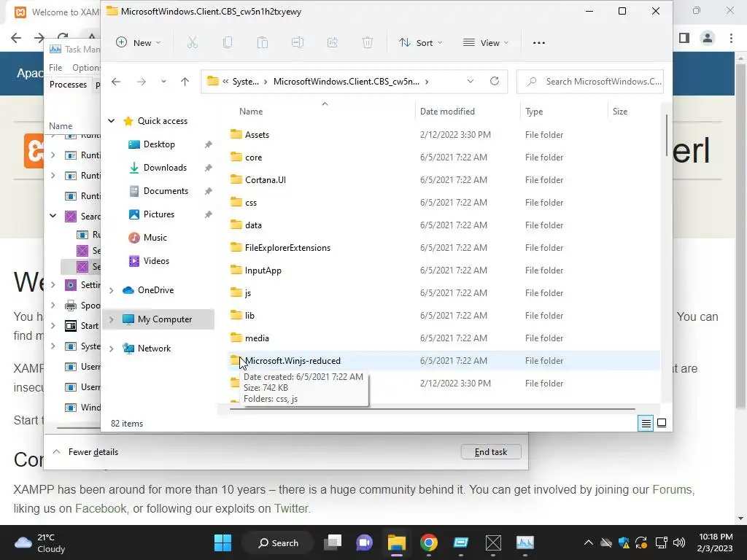Click the Search MicrosoftWindows.C... search box
Viewport: 747px width, 560px height.
590,82
